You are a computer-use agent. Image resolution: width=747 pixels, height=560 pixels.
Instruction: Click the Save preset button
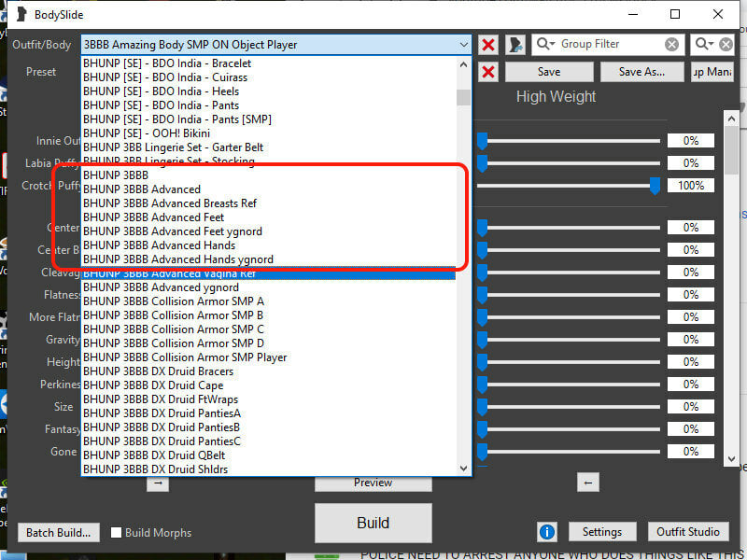point(549,72)
